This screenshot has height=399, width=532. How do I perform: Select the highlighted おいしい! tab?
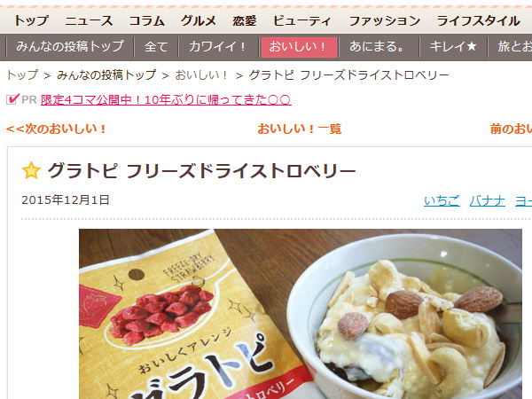(299, 47)
